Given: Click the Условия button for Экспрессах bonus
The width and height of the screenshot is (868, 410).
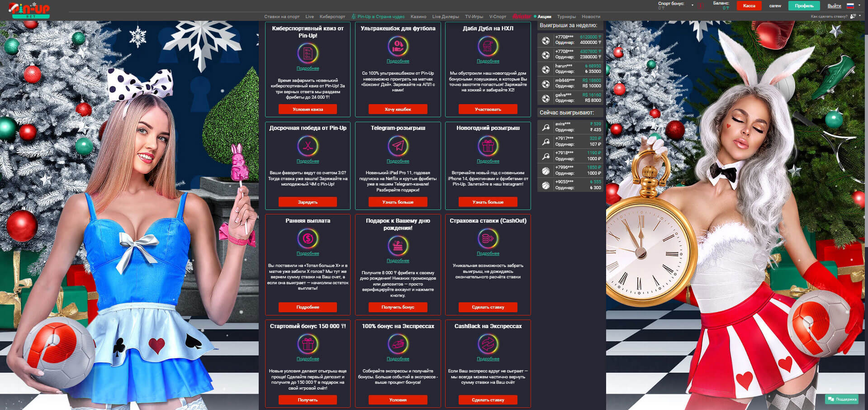Looking at the screenshot, I should coord(398,400).
